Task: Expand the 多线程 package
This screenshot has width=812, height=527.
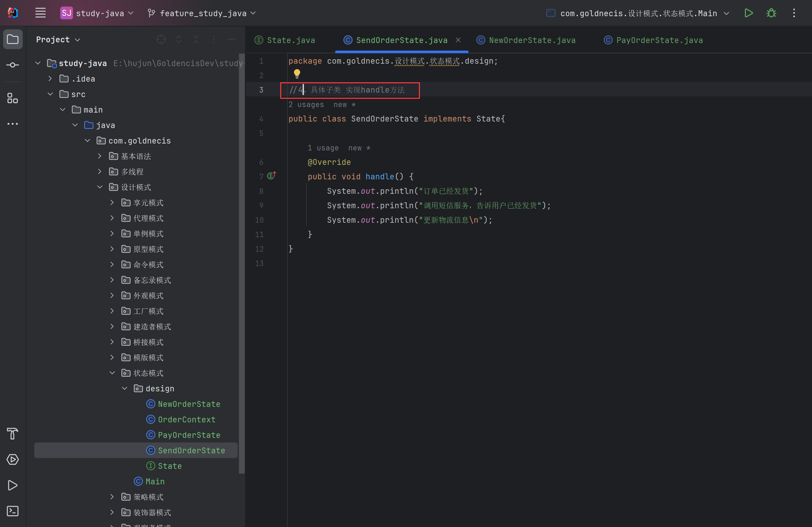Action: tap(100, 172)
